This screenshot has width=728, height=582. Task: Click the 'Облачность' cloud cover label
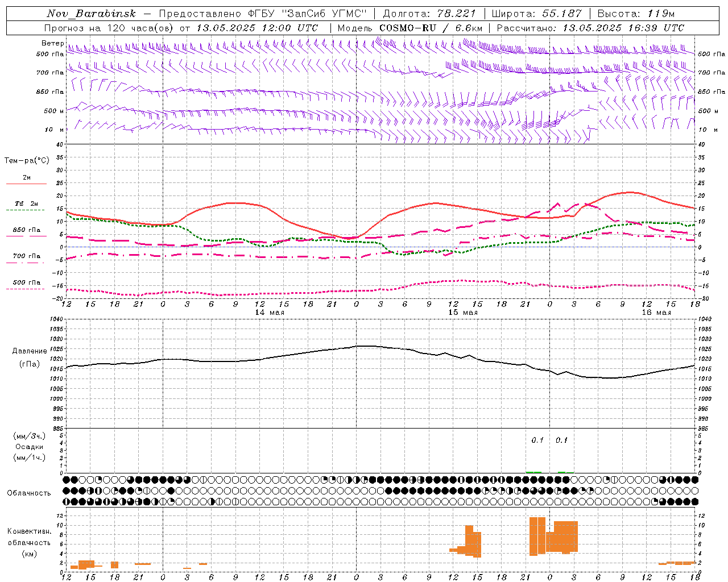tap(29, 493)
